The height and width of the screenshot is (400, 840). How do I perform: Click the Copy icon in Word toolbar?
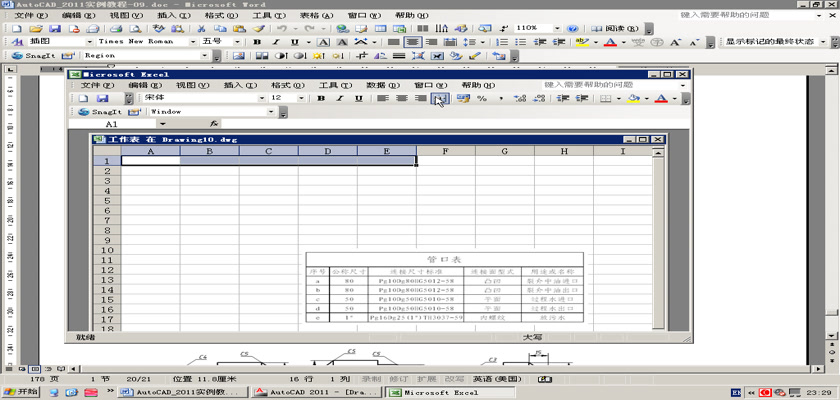pyautogui.click(x=220, y=28)
